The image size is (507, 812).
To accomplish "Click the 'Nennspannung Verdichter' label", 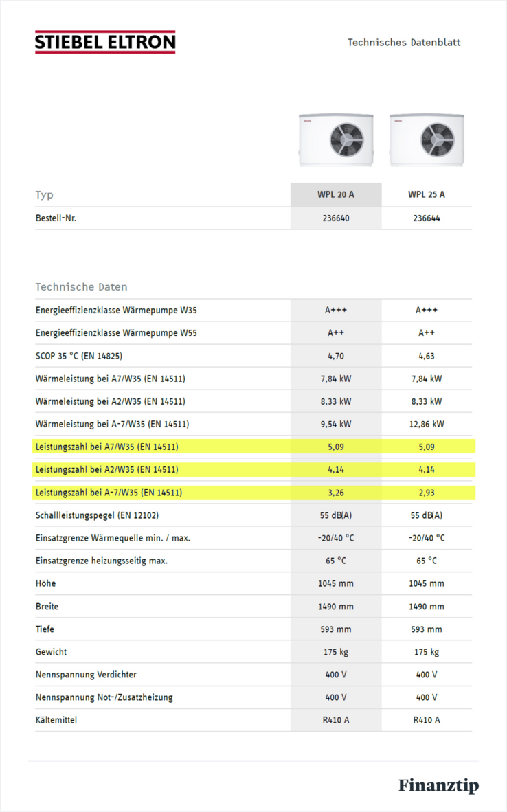I will 86,675.
